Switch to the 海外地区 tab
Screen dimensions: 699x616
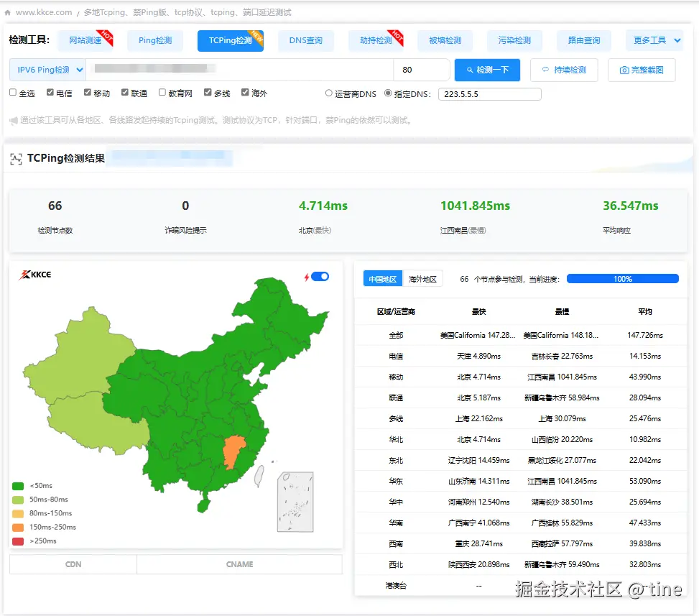point(422,279)
